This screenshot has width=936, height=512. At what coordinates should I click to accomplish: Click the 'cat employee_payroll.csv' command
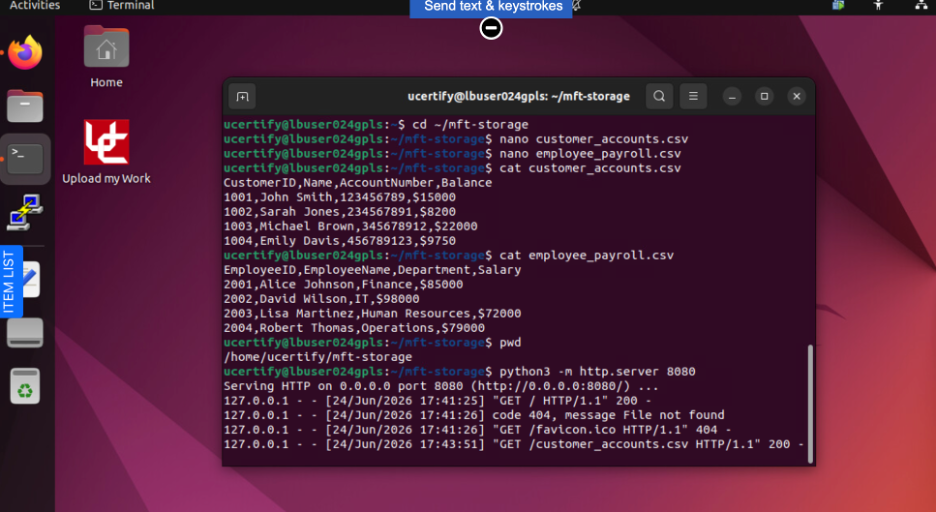click(x=587, y=255)
